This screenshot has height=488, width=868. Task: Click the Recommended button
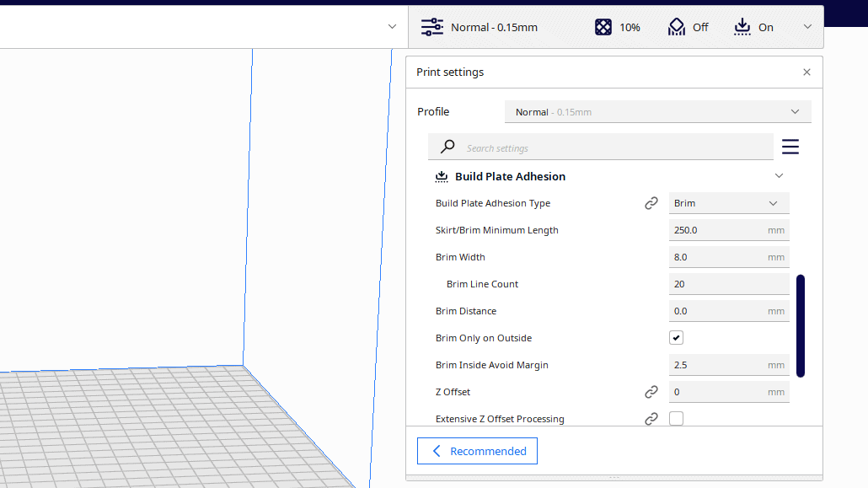coord(477,450)
